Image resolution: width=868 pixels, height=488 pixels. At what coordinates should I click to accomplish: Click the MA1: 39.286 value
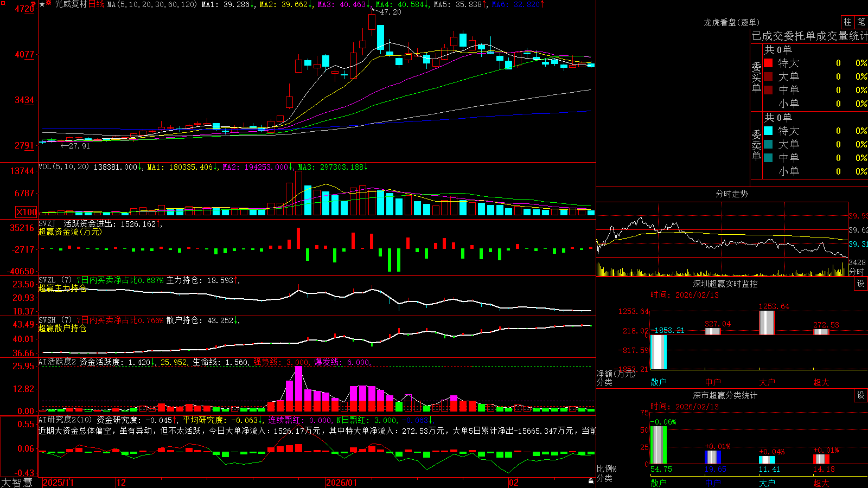point(226,4)
